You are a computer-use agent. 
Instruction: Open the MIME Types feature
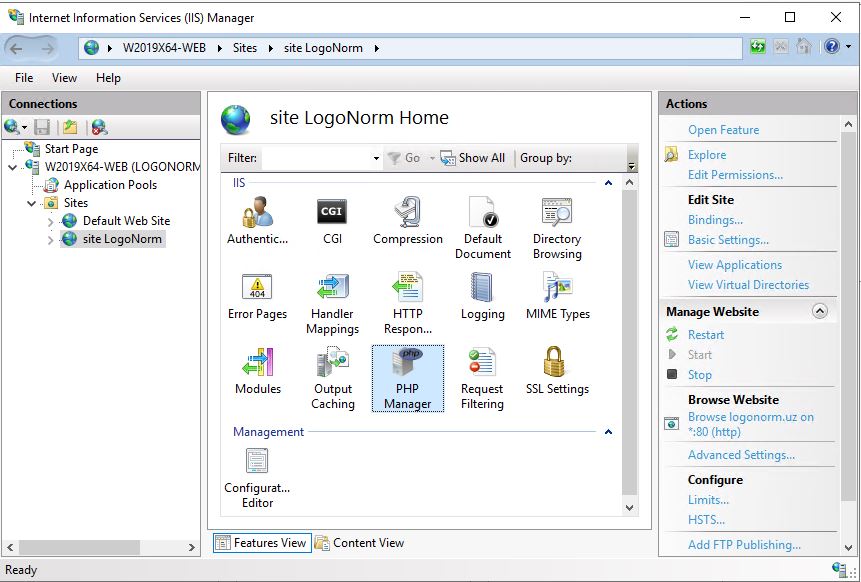(x=557, y=296)
